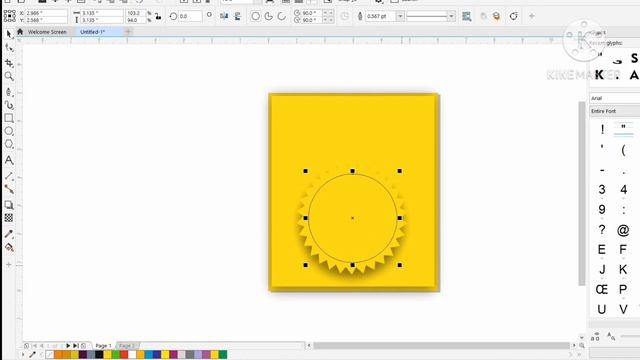
Task: Select the Shape tool
Action: coord(9,48)
